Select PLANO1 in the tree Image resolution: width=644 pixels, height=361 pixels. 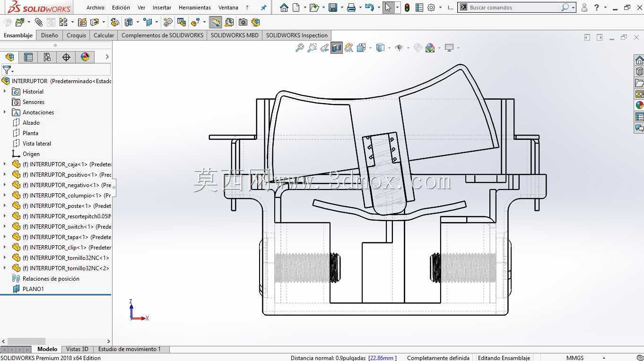point(33,289)
